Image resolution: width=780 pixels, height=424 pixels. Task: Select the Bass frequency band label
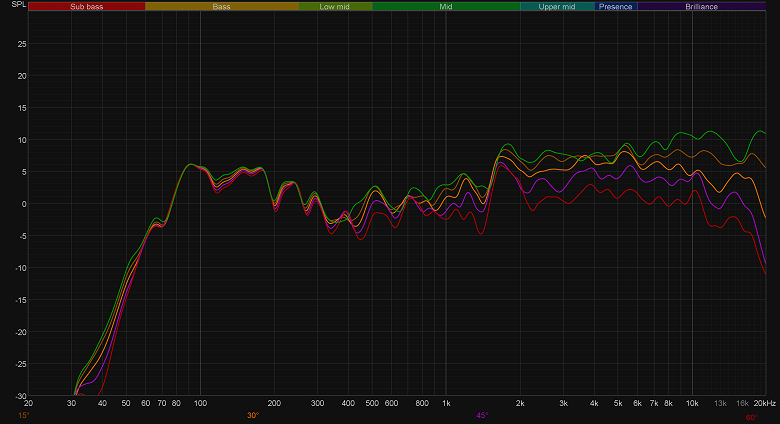coord(221,6)
